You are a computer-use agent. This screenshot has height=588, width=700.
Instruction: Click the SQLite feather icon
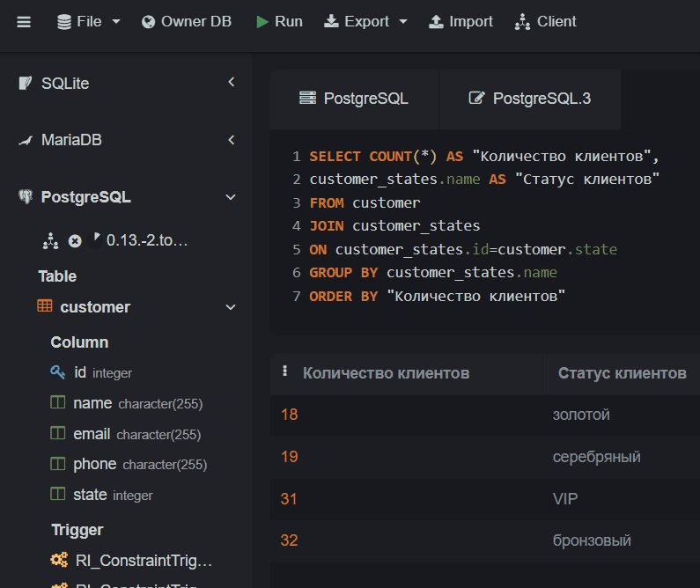point(26,83)
